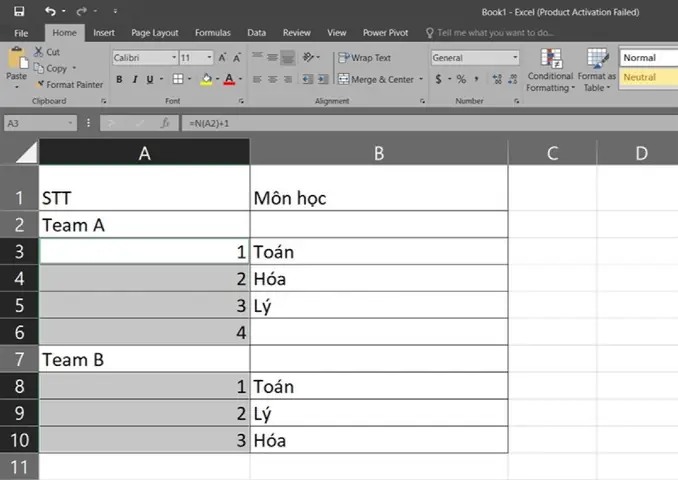Open the Merge & Center dropdown arrow
678x480 pixels.
click(x=421, y=80)
